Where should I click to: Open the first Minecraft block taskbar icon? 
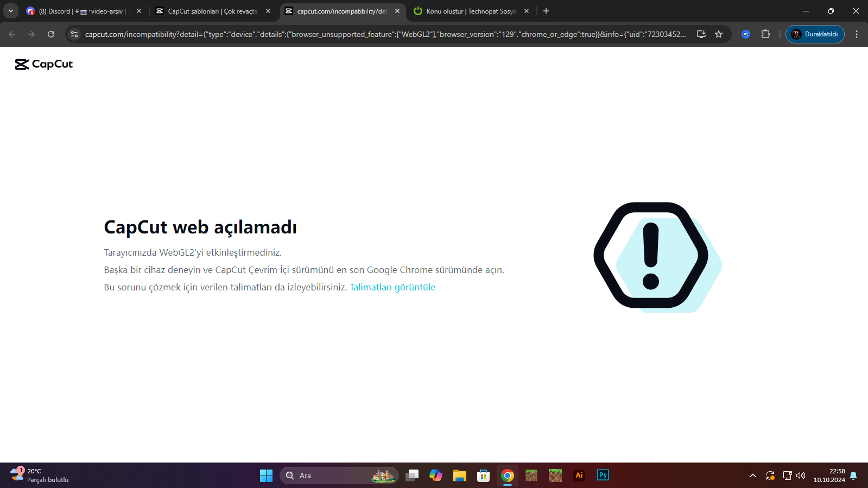[531, 476]
